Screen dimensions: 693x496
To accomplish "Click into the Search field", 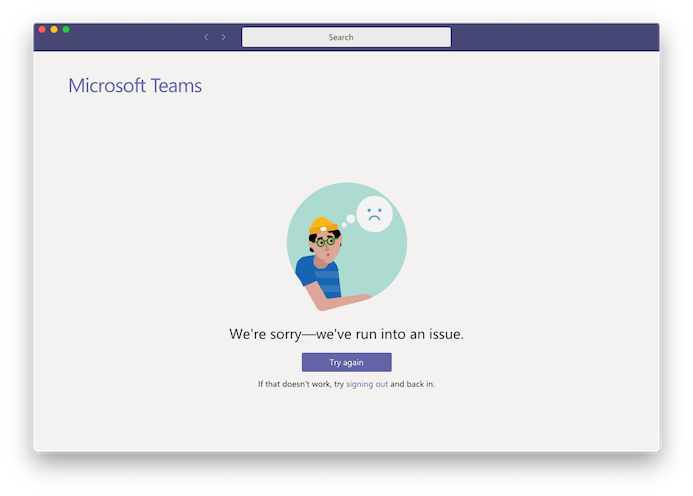I will pyautogui.click(x=346, y=37).
